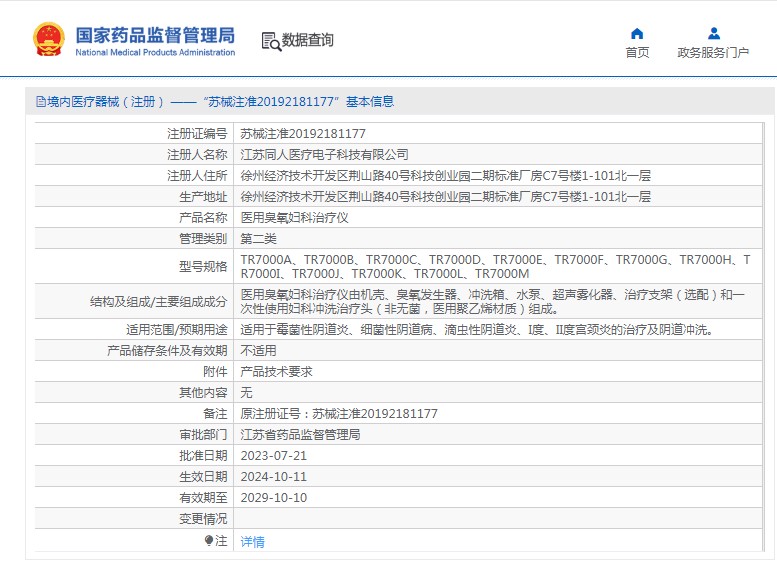
Task: Click registrant name 江苏同人医疗电子科技有限公司
Action: click(x=324, y=154)
